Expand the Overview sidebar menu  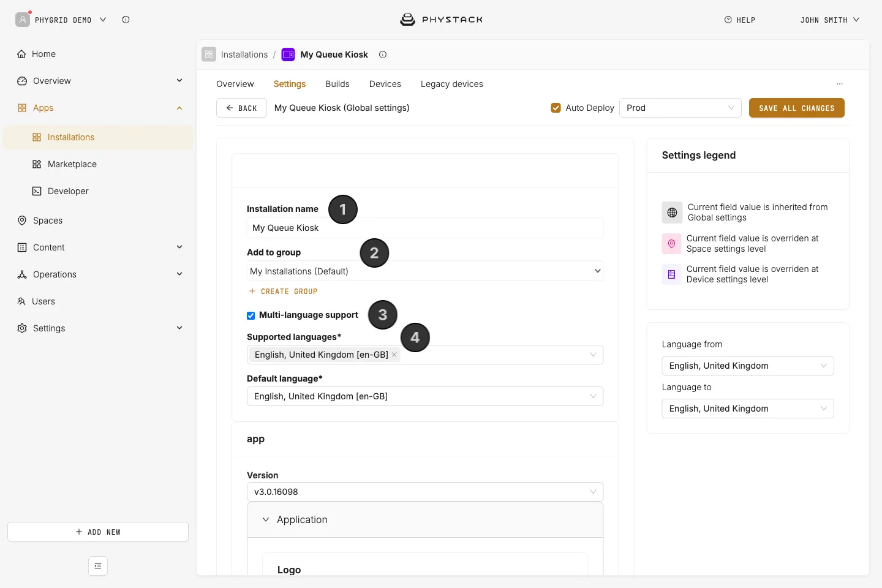point(179,81)
